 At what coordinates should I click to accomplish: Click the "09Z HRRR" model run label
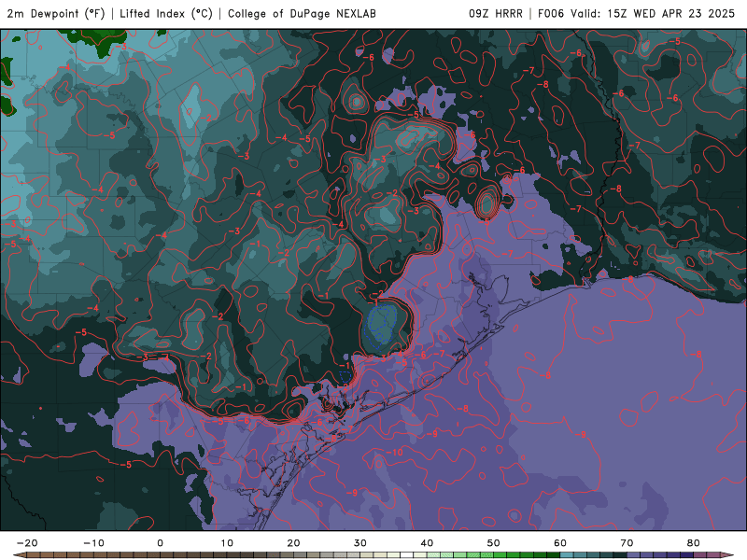coord(496,13)
